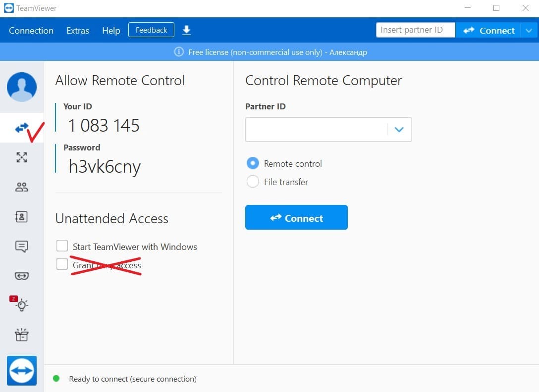Open the Remote Management sidebar icon
Image resolution: width=539 pixels, height=392 pixels.
[x=22, y=157]
